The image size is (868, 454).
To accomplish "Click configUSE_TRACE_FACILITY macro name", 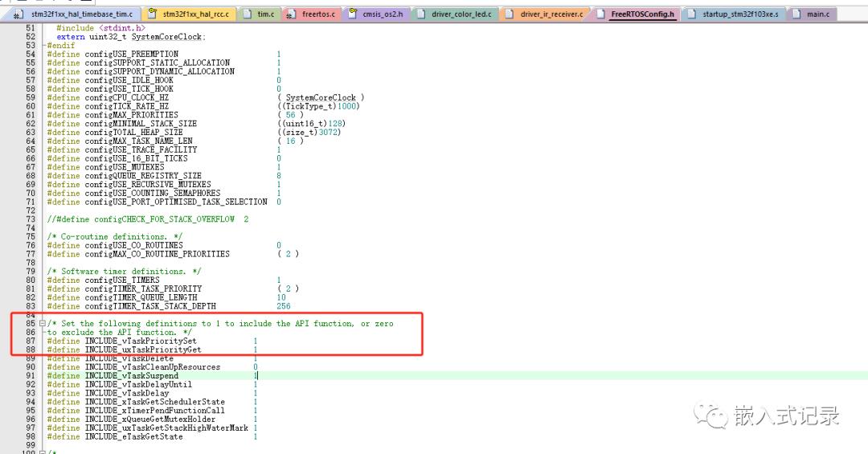I will click(141, 149).
